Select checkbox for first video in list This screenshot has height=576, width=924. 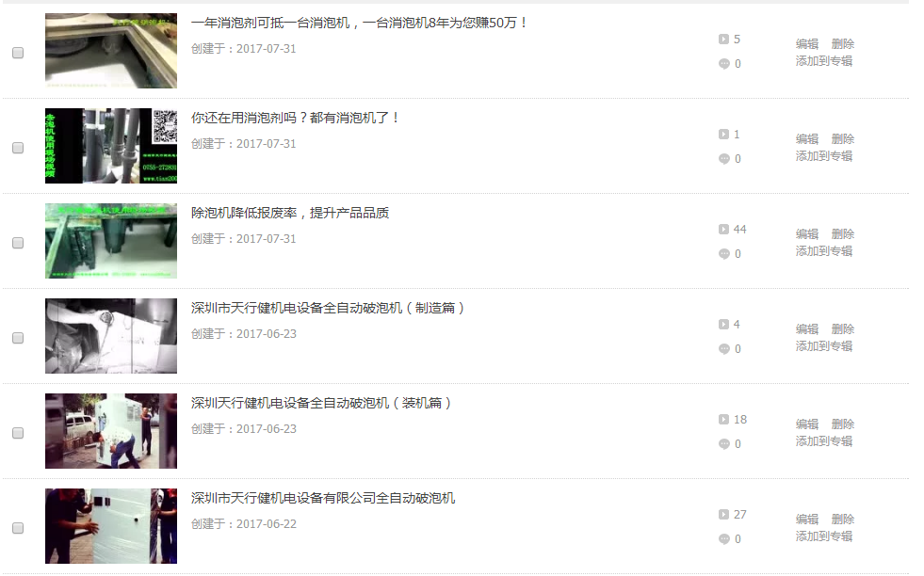(x=18, y=53)
